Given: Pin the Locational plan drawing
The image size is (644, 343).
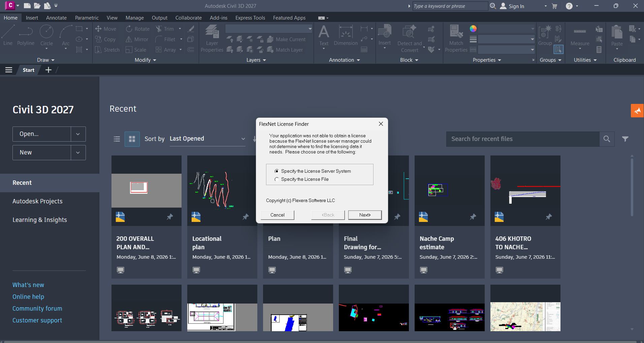Looking at the screenshot, I should pyautogui.click(x=246, y=217).
